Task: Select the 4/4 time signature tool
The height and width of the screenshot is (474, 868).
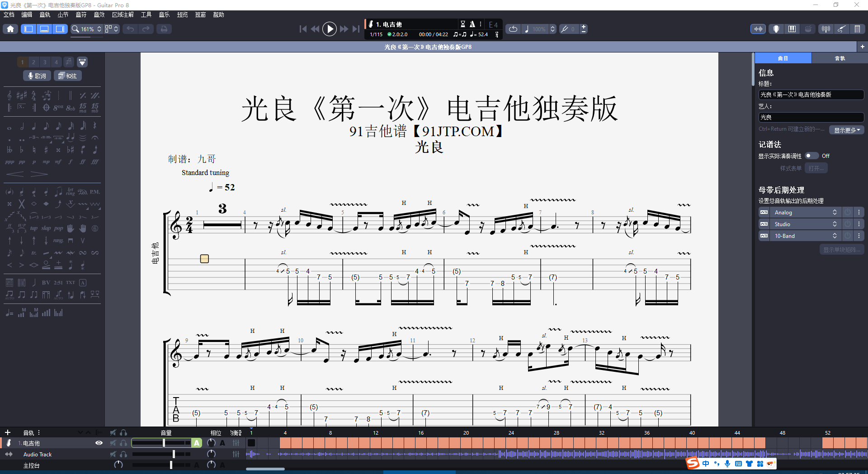Action: point(34,95)
